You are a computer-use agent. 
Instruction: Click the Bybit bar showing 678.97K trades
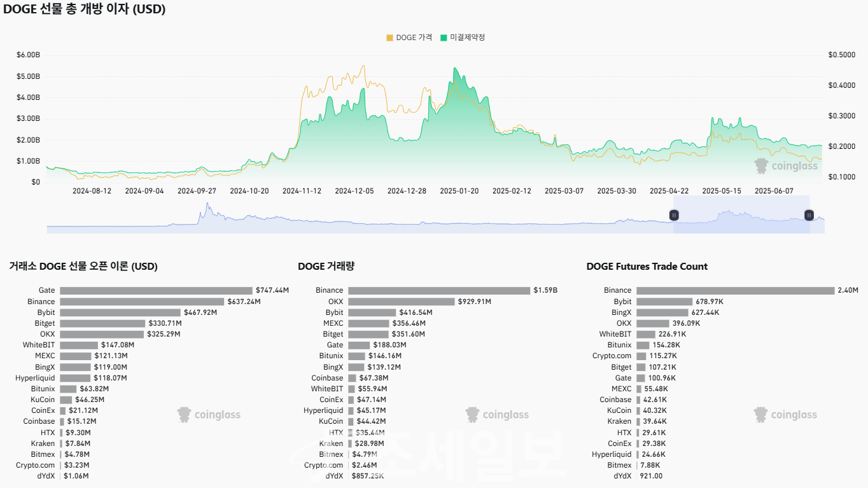pos(664,302)
